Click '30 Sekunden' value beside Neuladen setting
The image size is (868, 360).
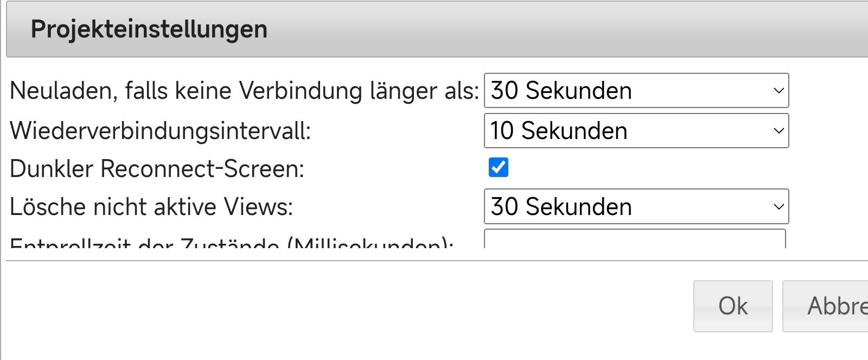(x=561, y=91)
